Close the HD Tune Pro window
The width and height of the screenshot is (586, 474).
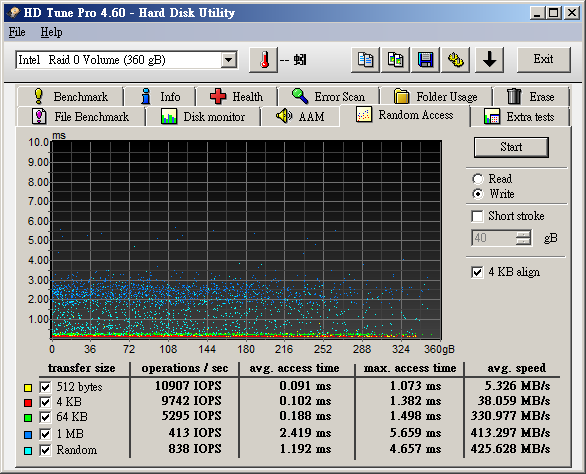572,13
